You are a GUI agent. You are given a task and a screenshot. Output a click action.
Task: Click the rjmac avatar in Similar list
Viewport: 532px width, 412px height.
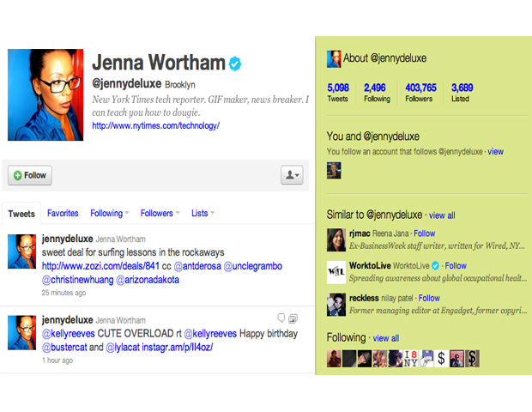pyautogui.click(x=336, y=239)
